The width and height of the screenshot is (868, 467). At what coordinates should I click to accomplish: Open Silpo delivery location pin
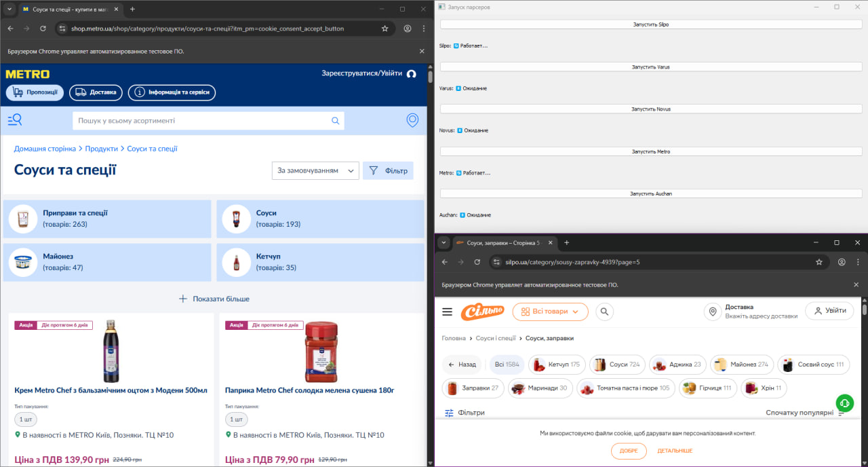712,312
